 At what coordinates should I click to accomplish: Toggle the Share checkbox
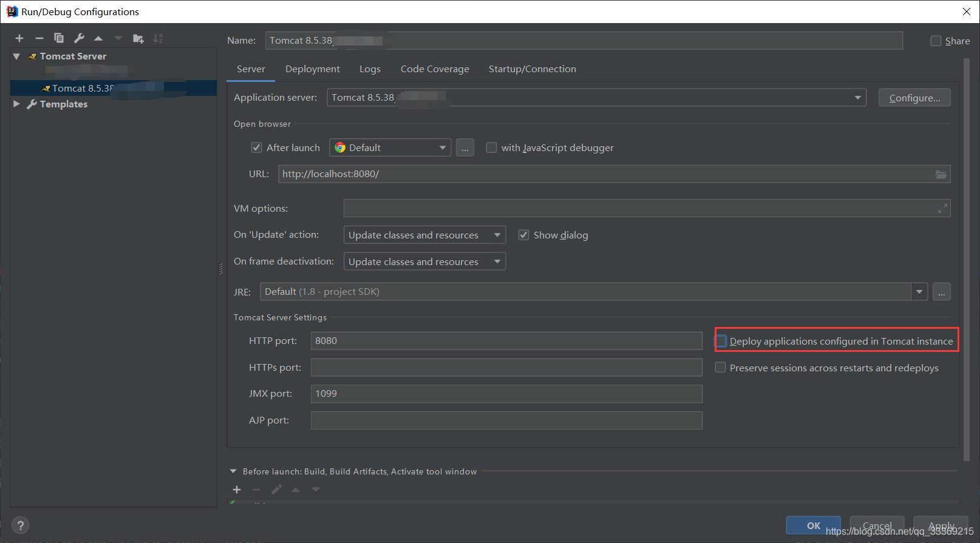coord(936,41)
